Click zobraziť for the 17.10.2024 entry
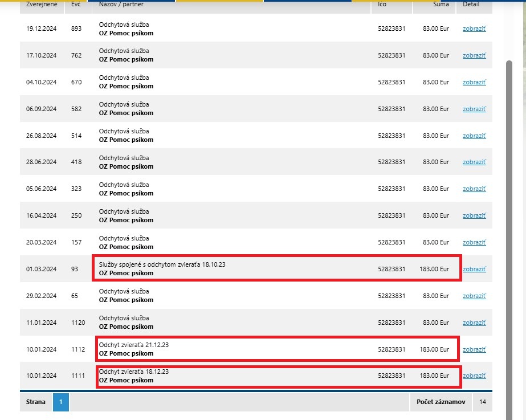The width and height of the screenshot is (526, 420). pos(474,56)
